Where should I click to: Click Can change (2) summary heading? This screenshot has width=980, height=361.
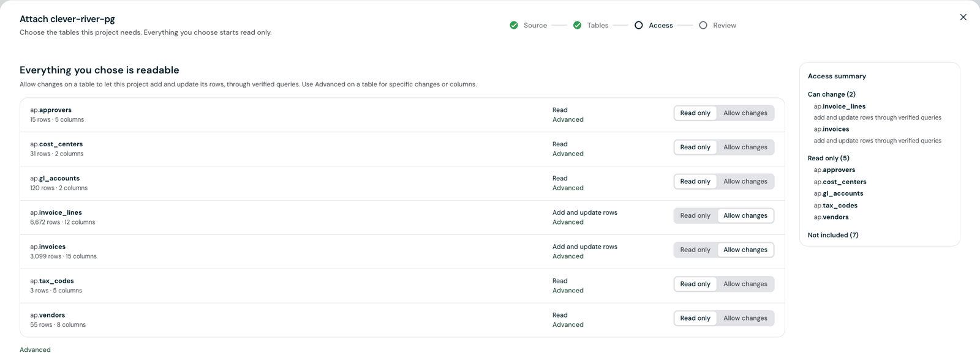832,95
